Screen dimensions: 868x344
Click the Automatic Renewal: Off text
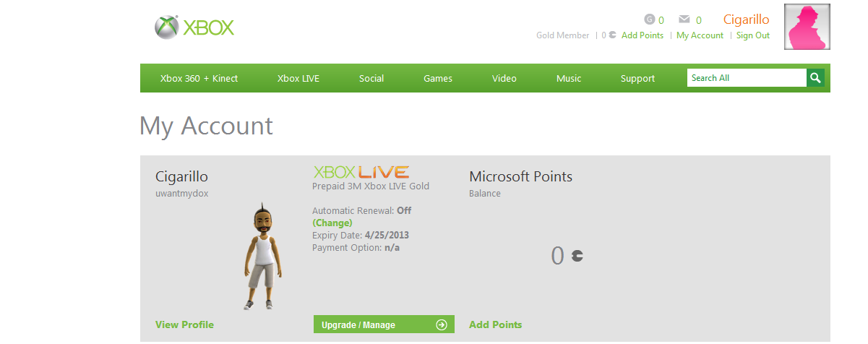point(361,210)
